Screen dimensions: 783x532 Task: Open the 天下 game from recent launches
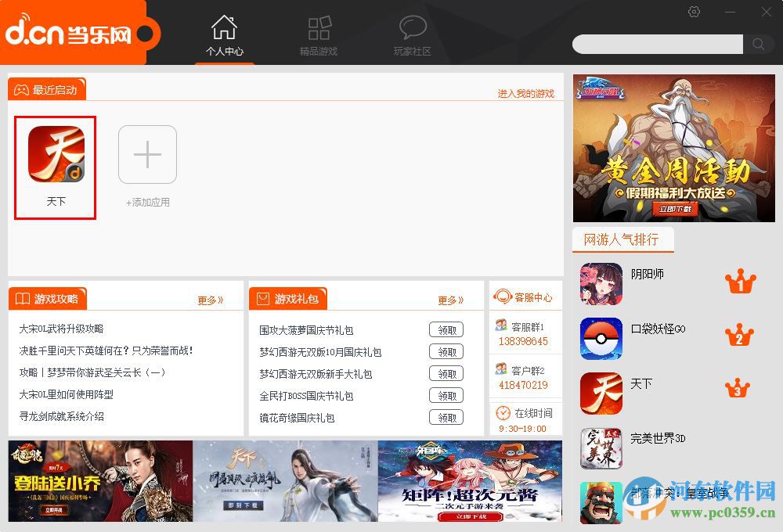click(x=55, y=154)
